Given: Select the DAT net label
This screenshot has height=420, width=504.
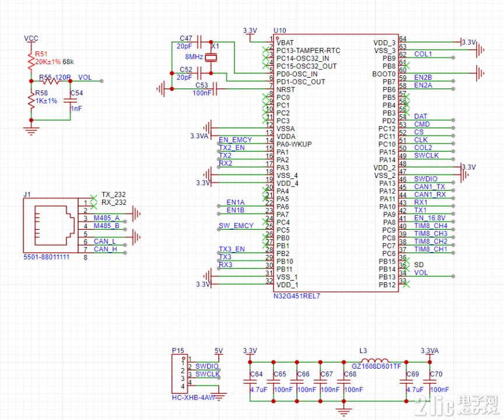Looking at the screenshot, I should coord(421,116).
